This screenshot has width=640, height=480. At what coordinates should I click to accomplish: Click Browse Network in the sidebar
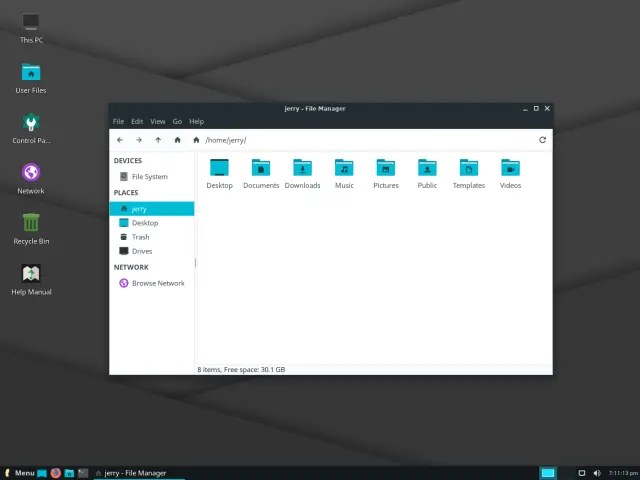coord(157,283)
